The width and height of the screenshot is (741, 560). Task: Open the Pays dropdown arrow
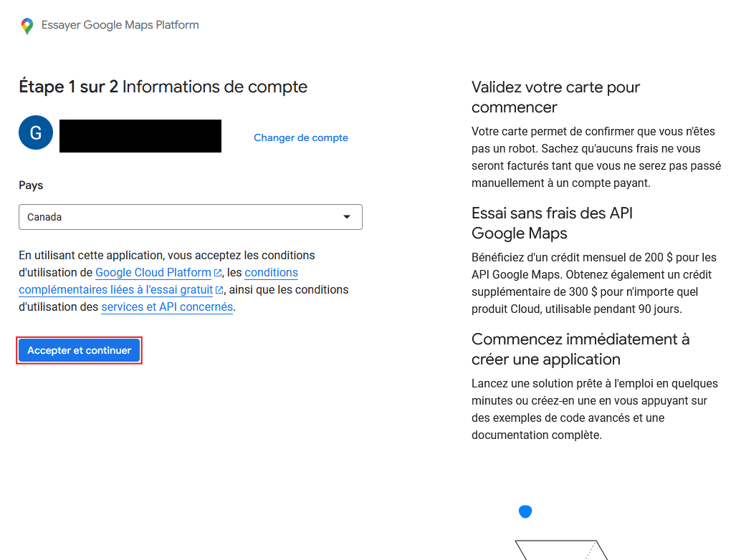[x=347, y=217]
